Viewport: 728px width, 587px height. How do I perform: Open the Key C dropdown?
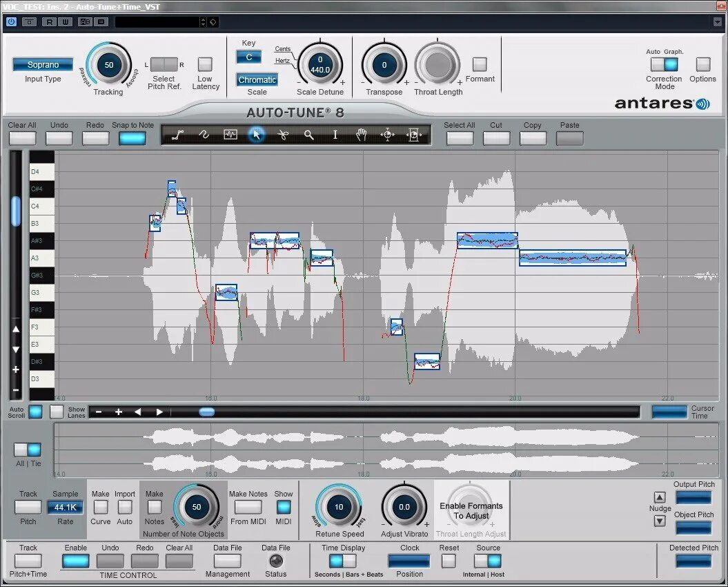(x=249, y=57)
